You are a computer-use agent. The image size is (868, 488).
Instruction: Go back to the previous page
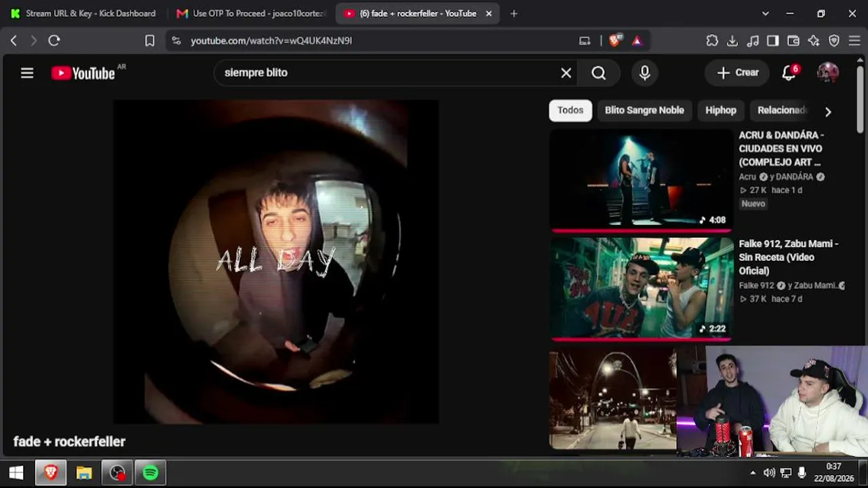click(14, 41)
